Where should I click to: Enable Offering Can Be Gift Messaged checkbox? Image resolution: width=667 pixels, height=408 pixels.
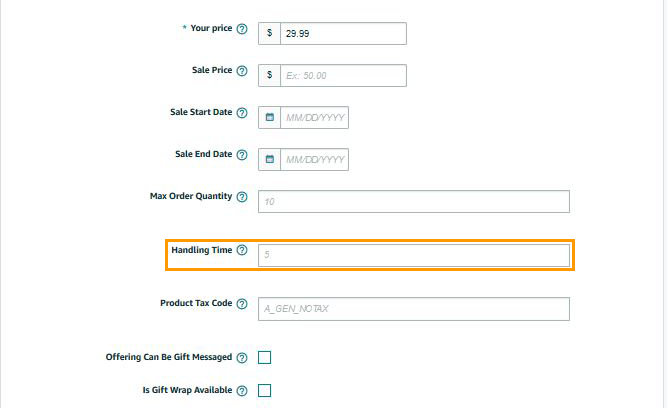point(265,357)
